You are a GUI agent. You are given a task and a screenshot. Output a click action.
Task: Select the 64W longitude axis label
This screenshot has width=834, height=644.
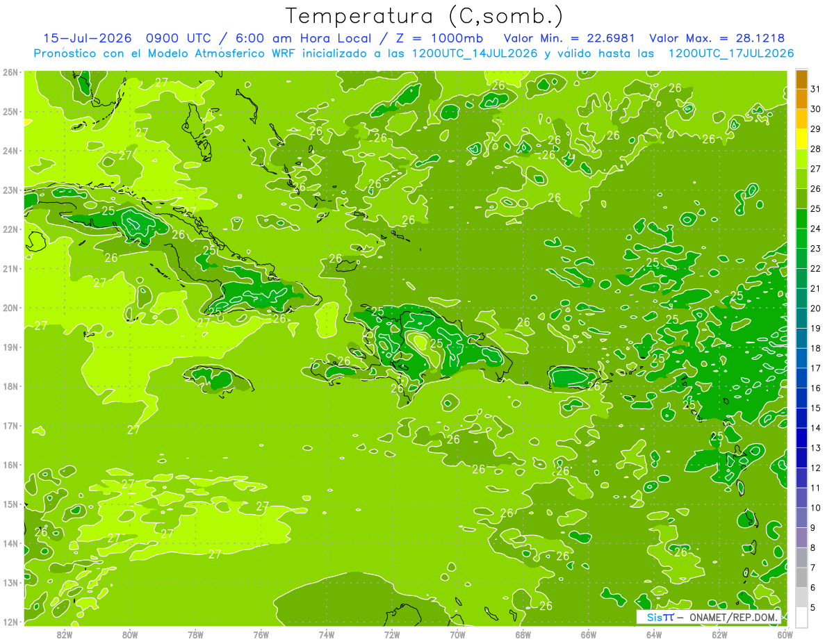[654, 634]
